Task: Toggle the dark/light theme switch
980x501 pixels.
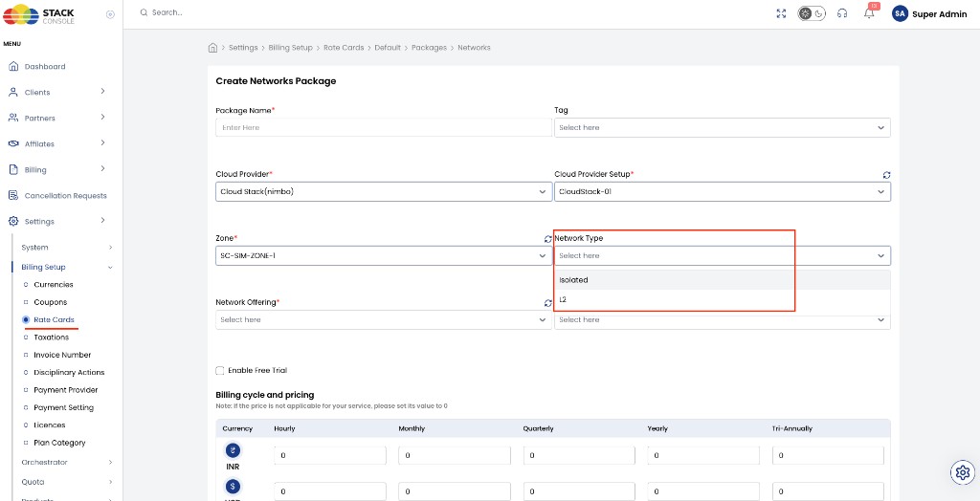Action: click(812, 13)
